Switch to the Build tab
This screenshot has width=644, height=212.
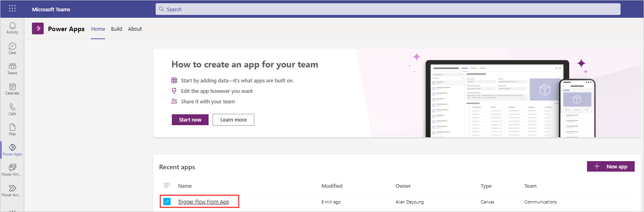click(x=116, y=29)
